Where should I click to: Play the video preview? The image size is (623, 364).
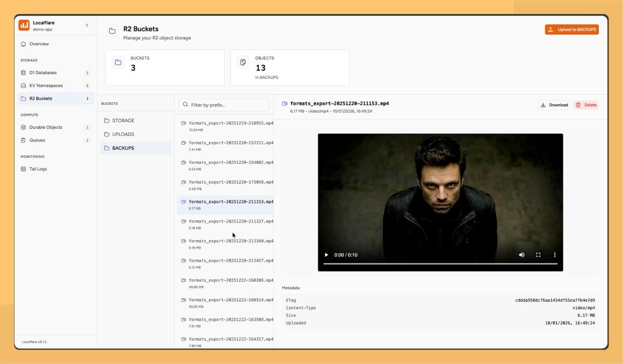click(327, 255)
